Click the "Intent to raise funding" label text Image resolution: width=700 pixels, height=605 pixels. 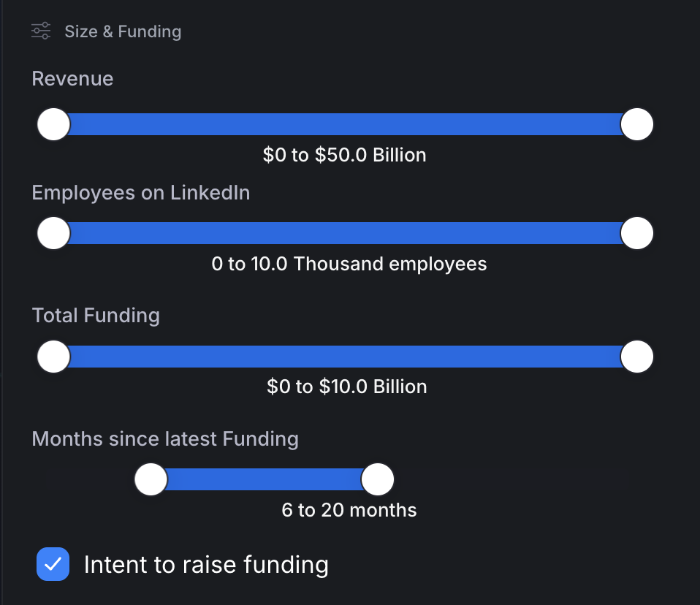206,565
